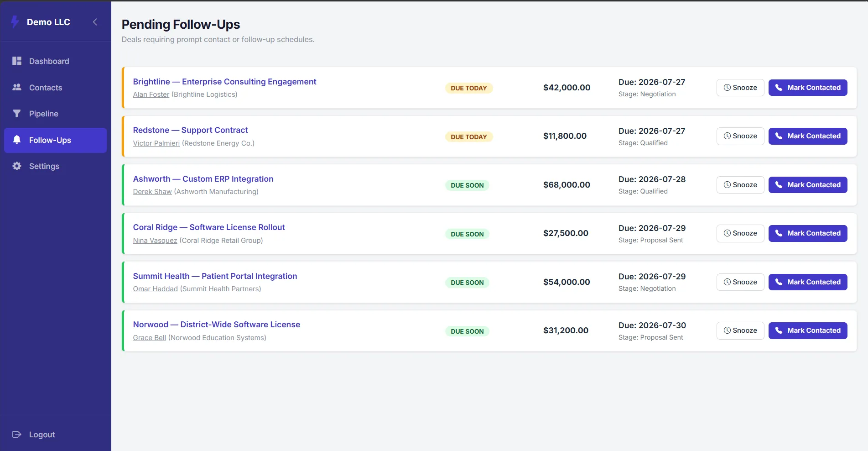This screenshot has height=451, width=868.
Task: Click the $11,800.00 amount
Action: click(x=565, y=136)
